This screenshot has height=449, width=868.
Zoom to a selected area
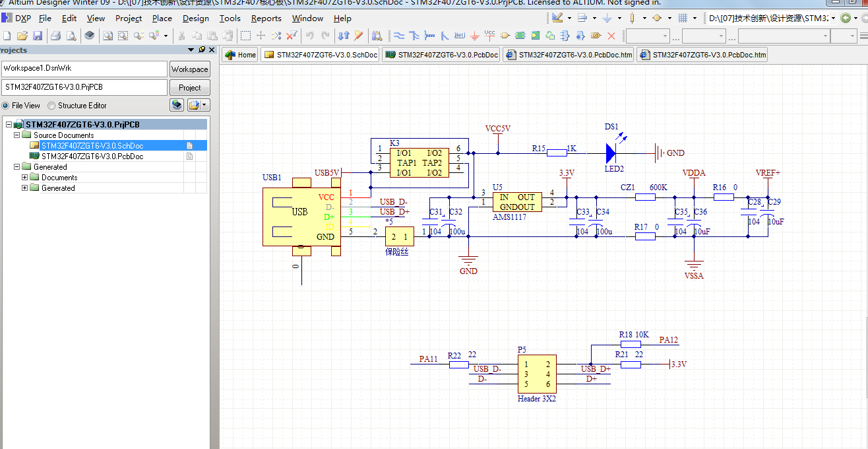coord(123,35)
